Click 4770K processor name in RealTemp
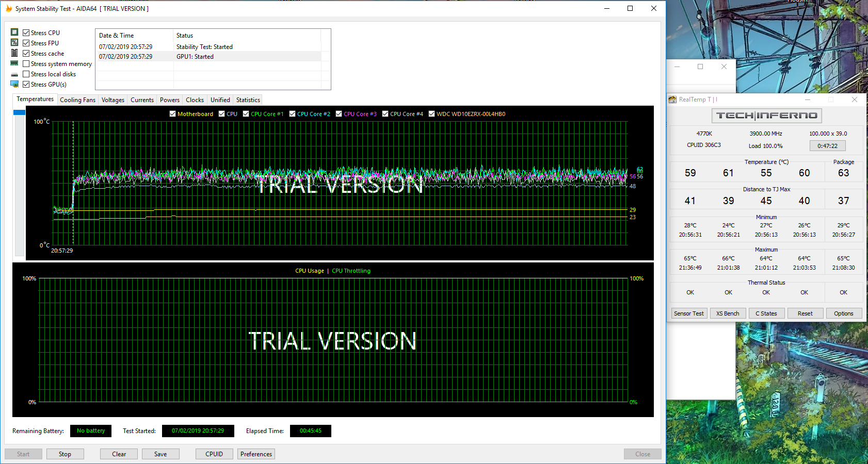Screen dimensions: 868x464 [704, 134]
